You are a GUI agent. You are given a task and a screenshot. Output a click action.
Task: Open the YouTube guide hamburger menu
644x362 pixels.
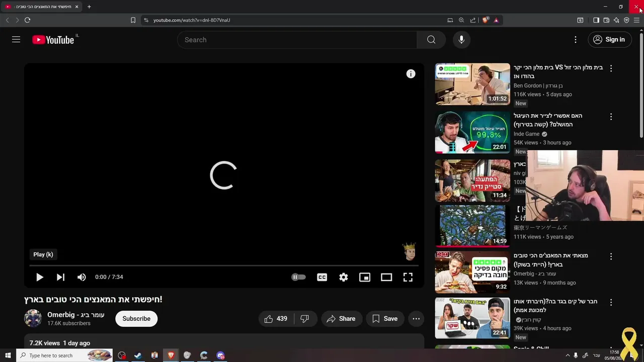[x=16, y=40]
